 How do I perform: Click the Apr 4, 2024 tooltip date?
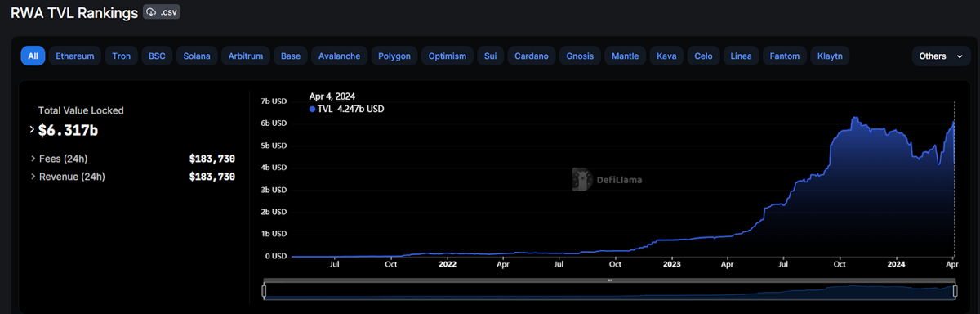[x=332, y=96]
